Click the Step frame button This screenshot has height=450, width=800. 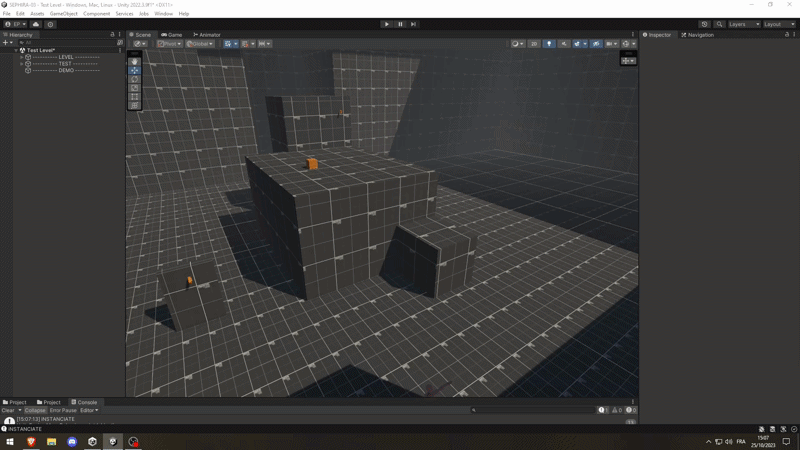[x=413, y=24]
